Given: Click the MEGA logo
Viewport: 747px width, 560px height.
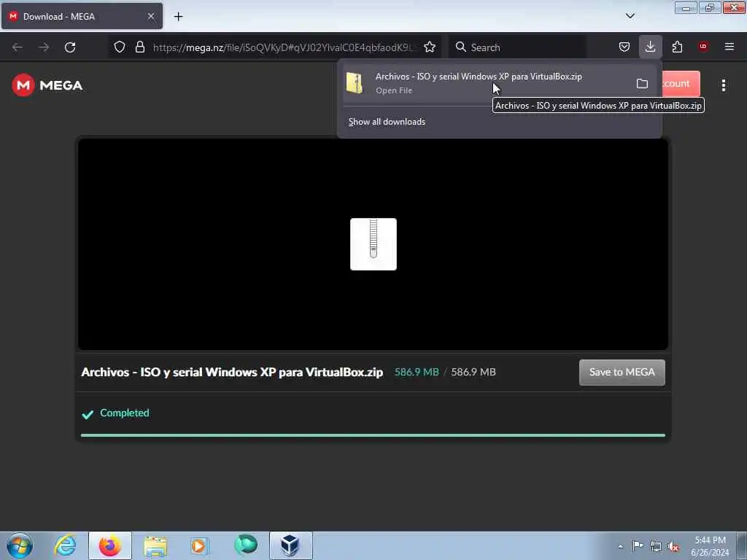Looking at the screenshot, I should [47, 85].
